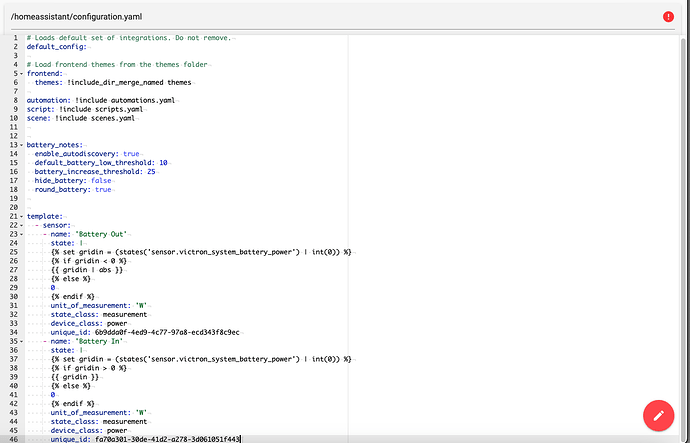Fold the 'Battery In' sensor entry

tap(20, 341)
